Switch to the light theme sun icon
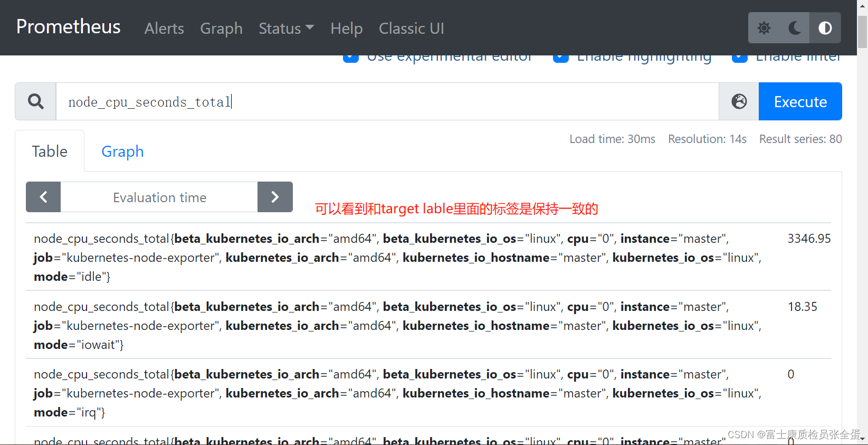 point(764,28)
